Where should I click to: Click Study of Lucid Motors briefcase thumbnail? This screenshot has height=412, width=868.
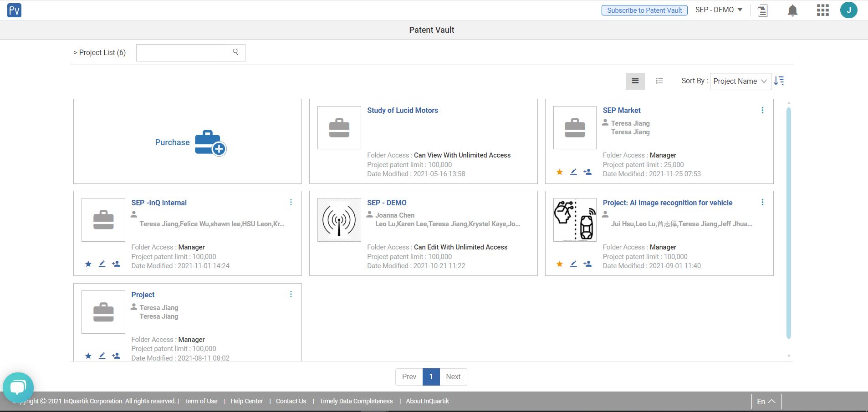coord(339,127)
